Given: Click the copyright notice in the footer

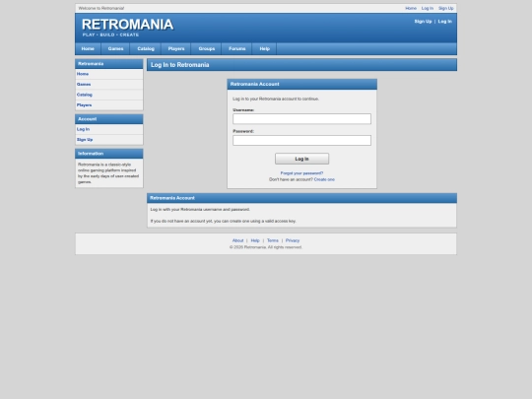Looking at the screenshot, I should coord(266,247).
